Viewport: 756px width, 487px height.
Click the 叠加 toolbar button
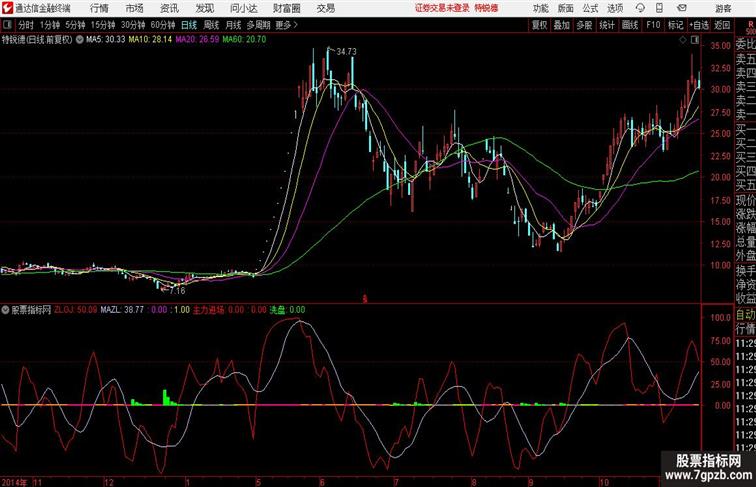click(562, 25)
